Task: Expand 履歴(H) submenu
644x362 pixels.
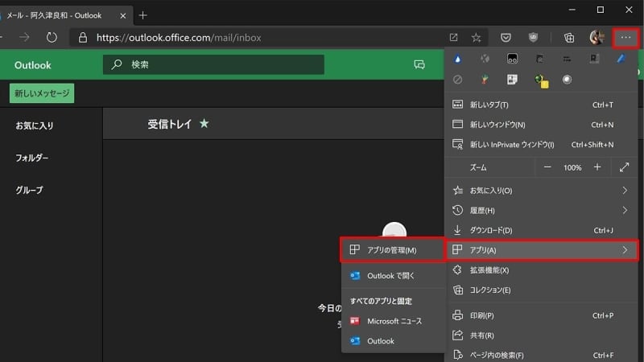Action: [x=541, y=210]
